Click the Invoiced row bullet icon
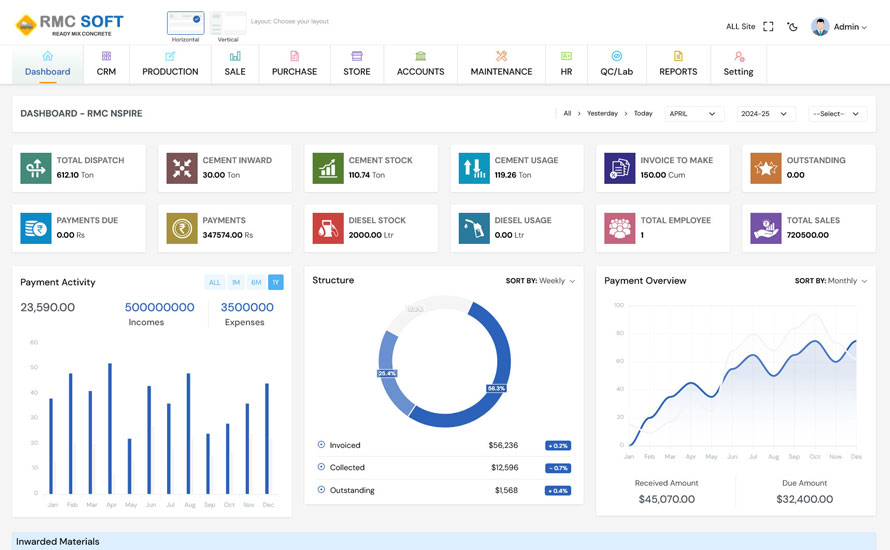 click(321, 444)
